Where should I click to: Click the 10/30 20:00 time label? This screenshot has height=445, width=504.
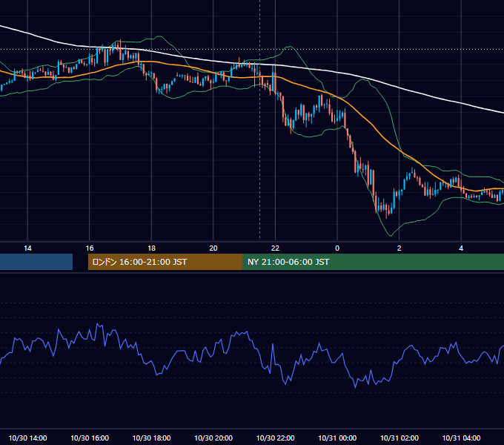pos(213,438)
